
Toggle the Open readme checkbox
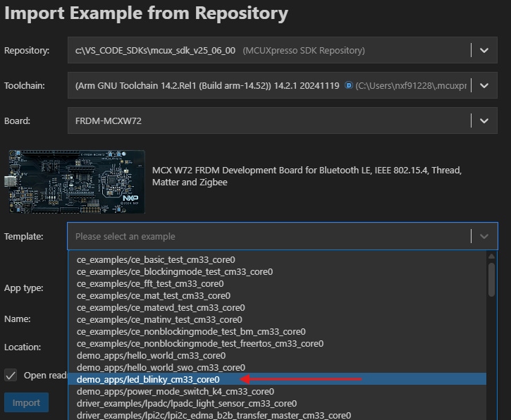coord(11,376)
